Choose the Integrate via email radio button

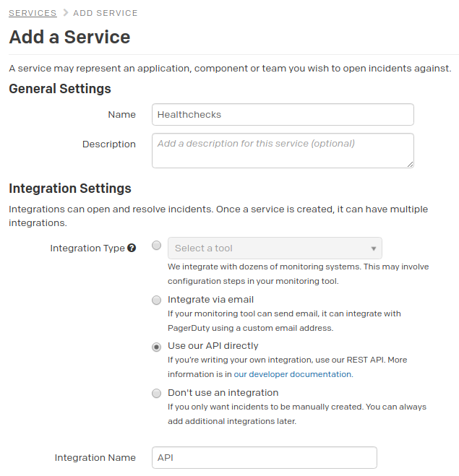(157, 300)
